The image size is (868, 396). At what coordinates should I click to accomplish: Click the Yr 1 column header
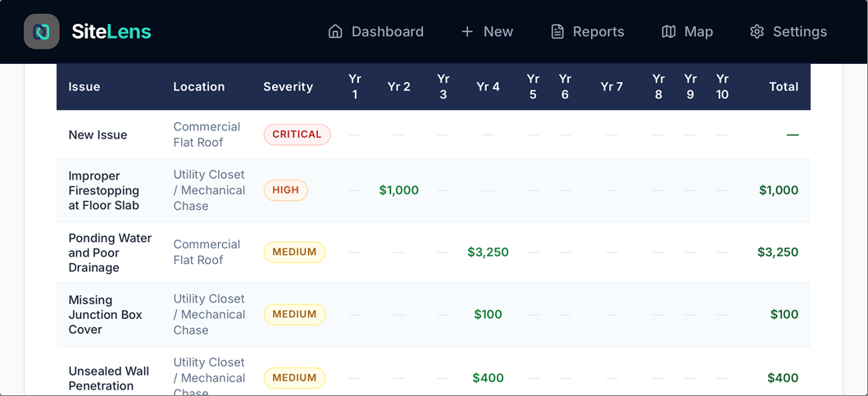point(355,87)
